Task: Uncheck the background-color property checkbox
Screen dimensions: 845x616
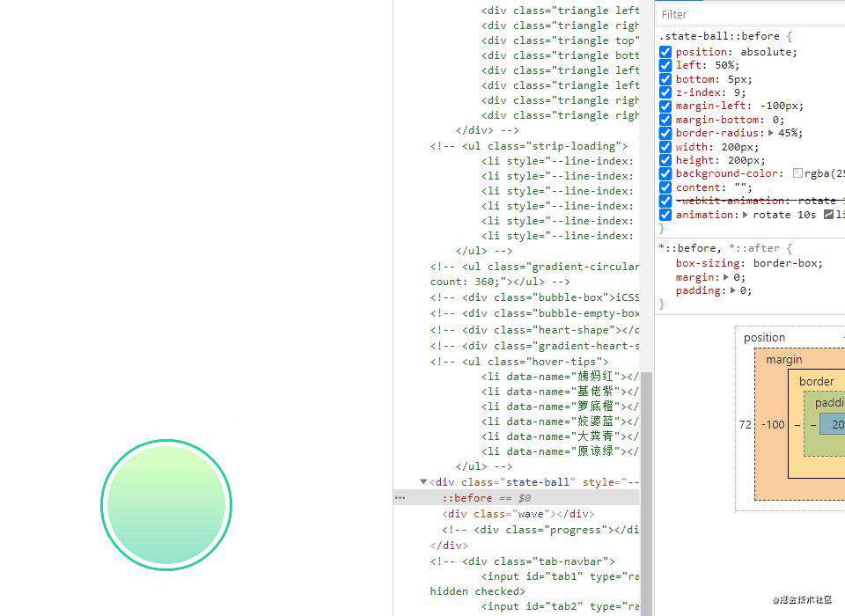Action: pos(665,173)
